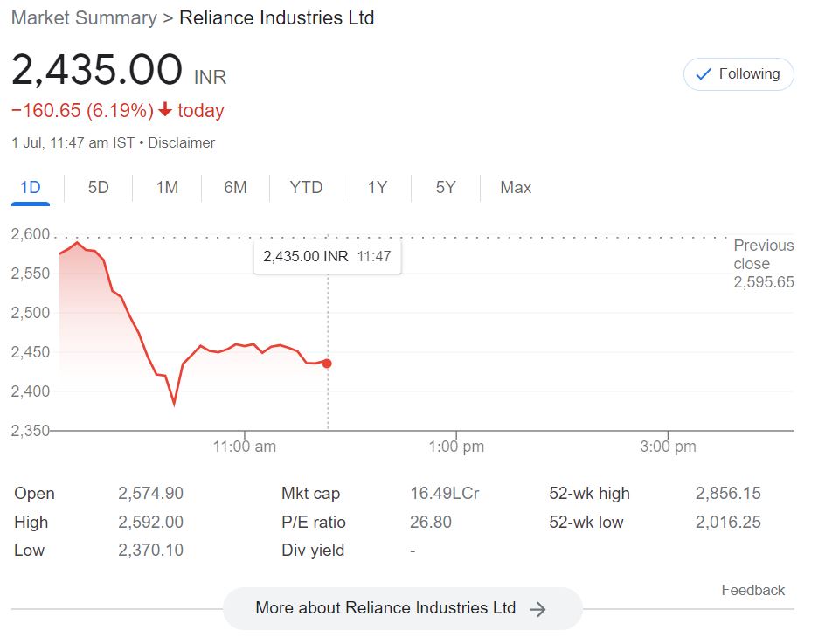Click the red data point on chart
The width and height of the screenshot is (839, 644).
(327, 364)
